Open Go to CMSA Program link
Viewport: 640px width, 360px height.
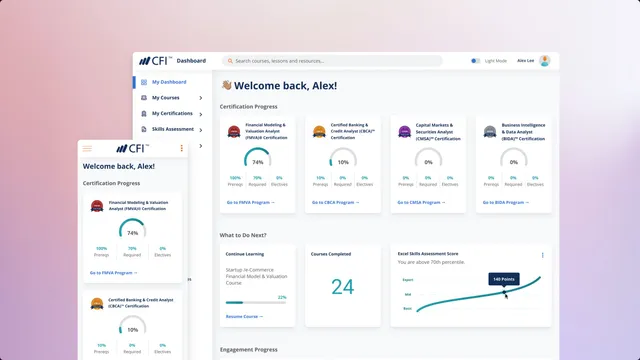point(421,202)
